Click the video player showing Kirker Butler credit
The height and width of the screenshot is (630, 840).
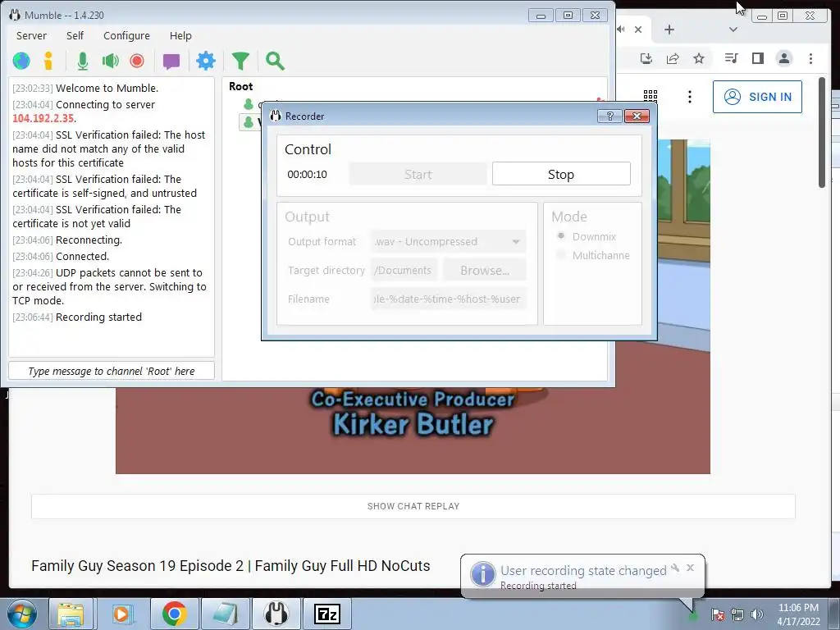click(413, 430)
